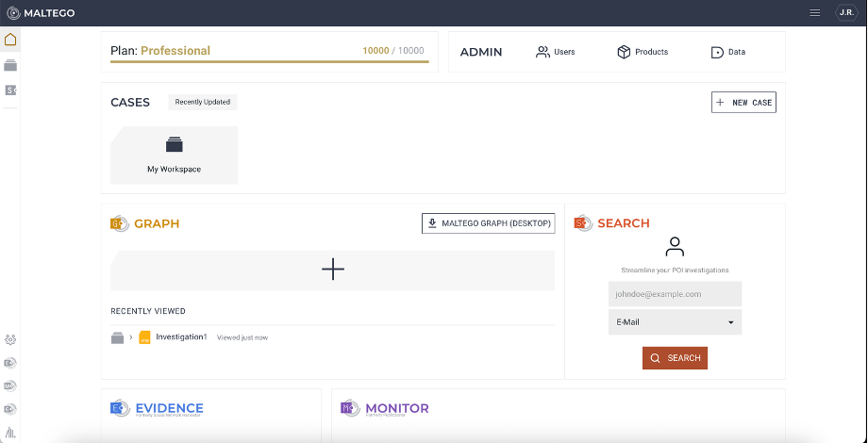This screenshot has height=443, width=868.
Task: Click the MONITOR section title
Action: [x=397, y=408]
